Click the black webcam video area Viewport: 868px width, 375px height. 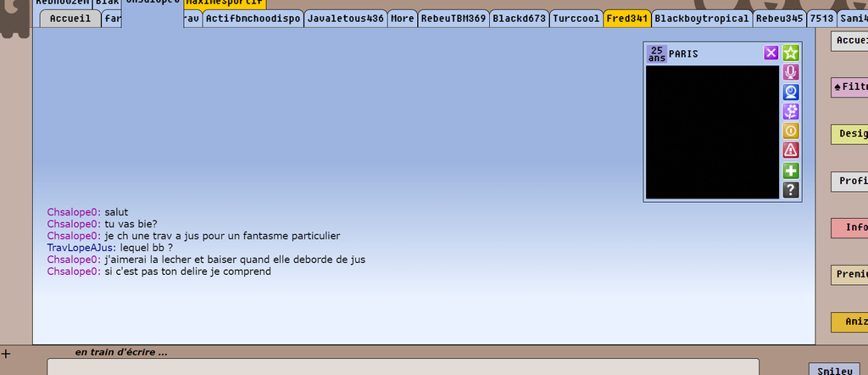712,132
